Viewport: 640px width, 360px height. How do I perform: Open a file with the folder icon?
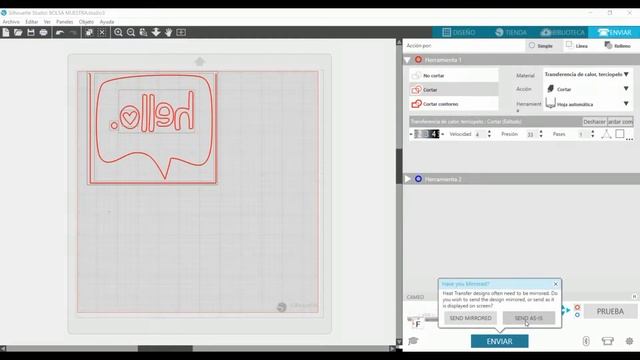pos(18,33)
